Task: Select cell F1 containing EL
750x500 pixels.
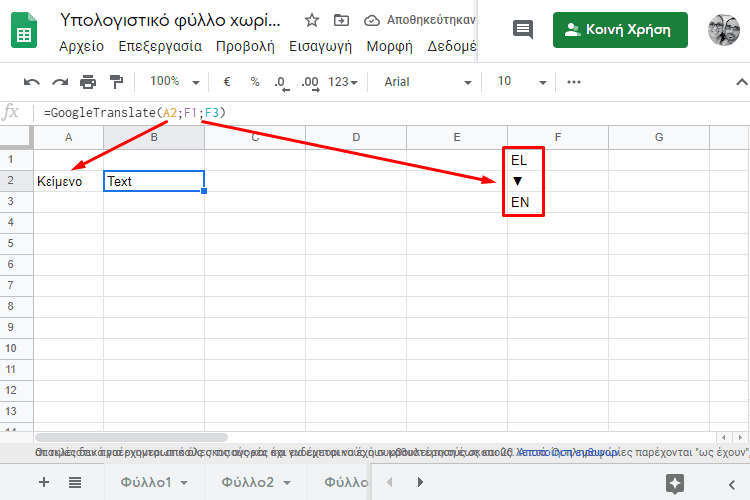Action: 558,160
